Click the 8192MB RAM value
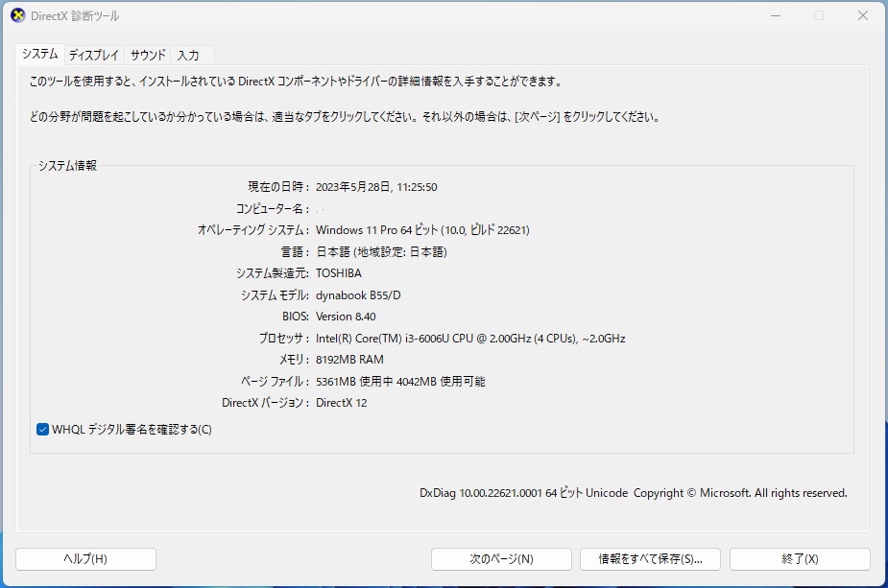The image size is (888, 588). (349, 360)
